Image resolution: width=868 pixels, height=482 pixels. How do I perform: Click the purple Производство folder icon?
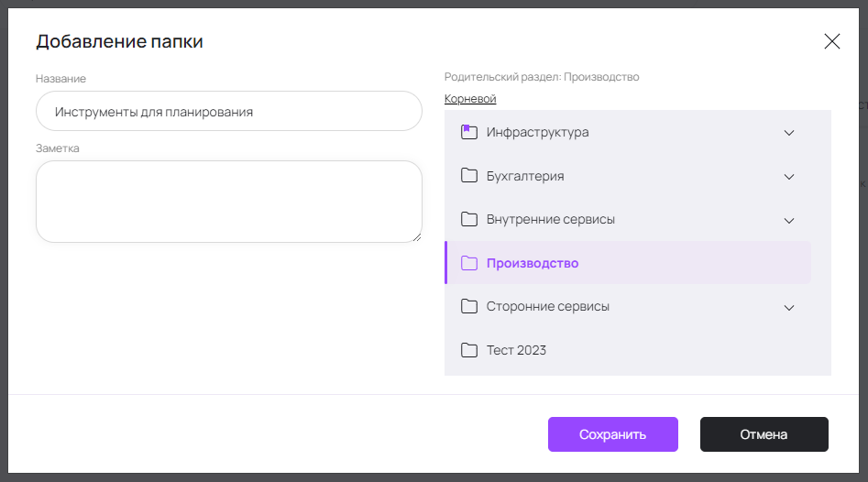point(469,264)
